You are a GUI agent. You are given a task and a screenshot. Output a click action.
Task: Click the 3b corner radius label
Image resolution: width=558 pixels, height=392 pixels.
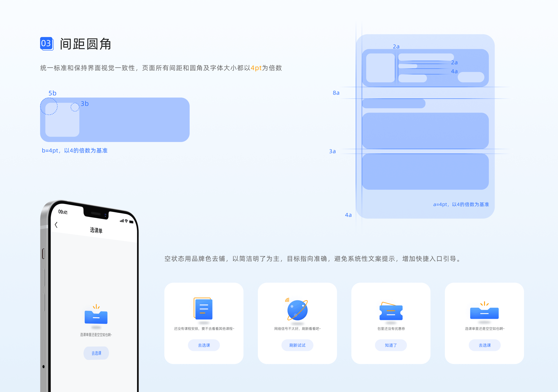click(x=85, y=104)
